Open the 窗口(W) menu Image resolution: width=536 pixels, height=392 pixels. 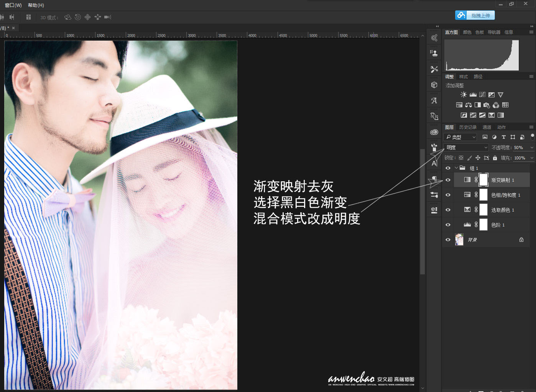pos(13,5)
